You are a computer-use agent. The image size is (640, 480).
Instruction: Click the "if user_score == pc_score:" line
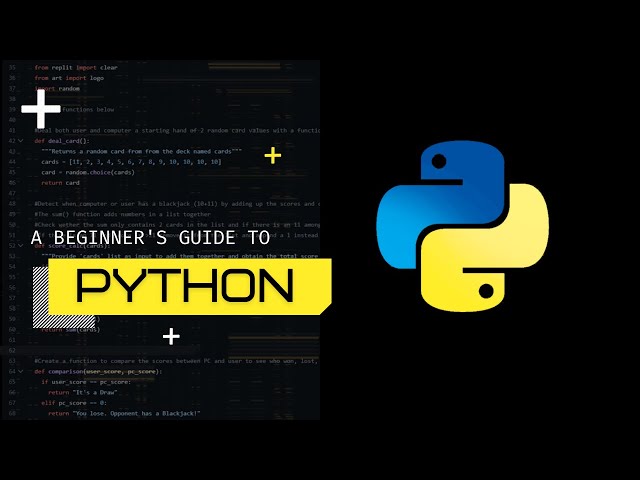86,382
